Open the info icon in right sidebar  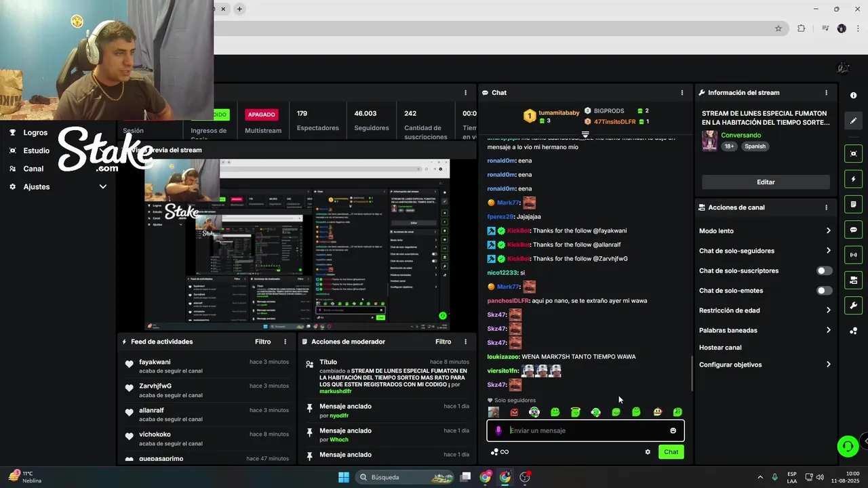pos(853,96)
